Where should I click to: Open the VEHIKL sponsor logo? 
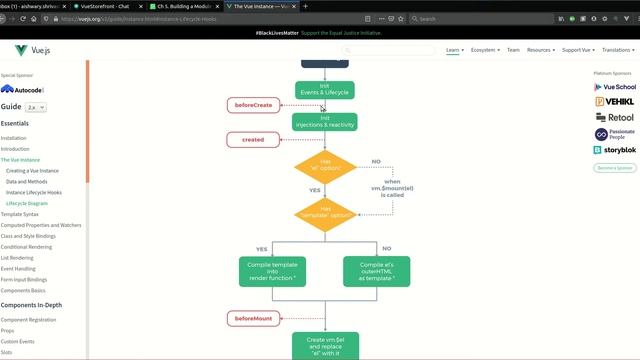click(x=615, y=102)
